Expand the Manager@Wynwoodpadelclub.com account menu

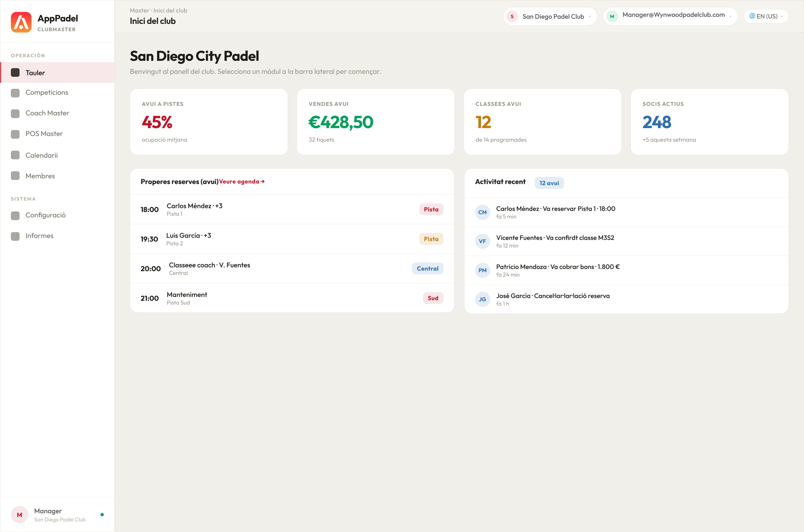tap(670, 16)
